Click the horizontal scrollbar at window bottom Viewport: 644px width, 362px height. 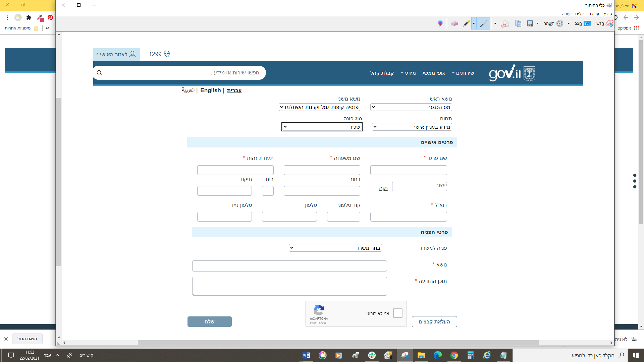[338, 343]
